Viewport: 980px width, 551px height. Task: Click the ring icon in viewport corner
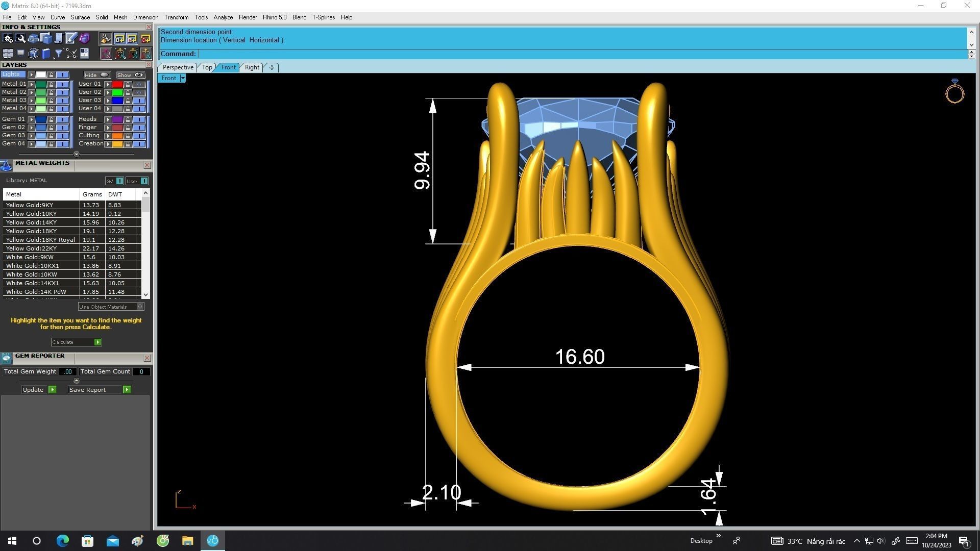coord(954,92)
